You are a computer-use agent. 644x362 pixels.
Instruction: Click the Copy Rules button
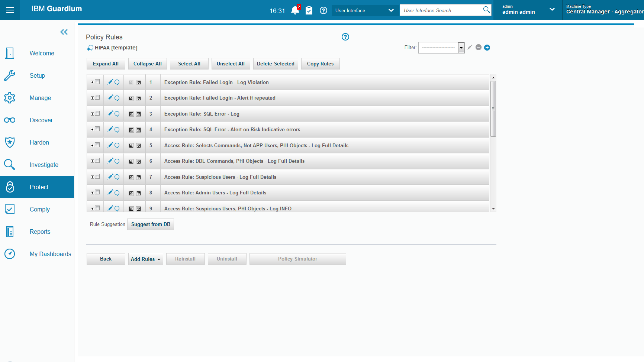(x=320, y=64)
